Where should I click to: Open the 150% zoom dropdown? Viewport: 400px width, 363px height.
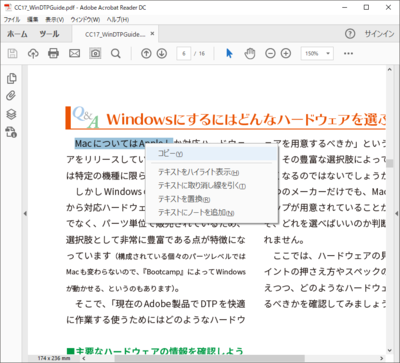pyautogui.click(x=317, y=53)
